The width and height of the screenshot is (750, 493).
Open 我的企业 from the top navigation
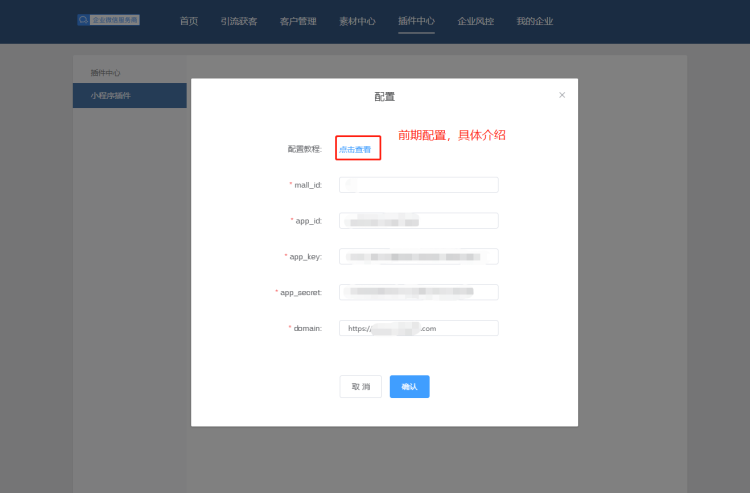pos(535,21)
